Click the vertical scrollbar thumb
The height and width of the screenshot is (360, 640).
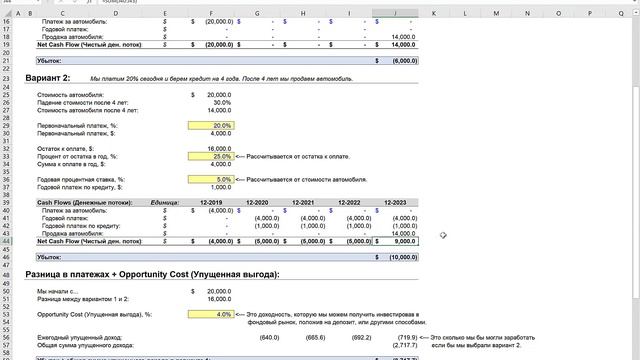[636, 192]
